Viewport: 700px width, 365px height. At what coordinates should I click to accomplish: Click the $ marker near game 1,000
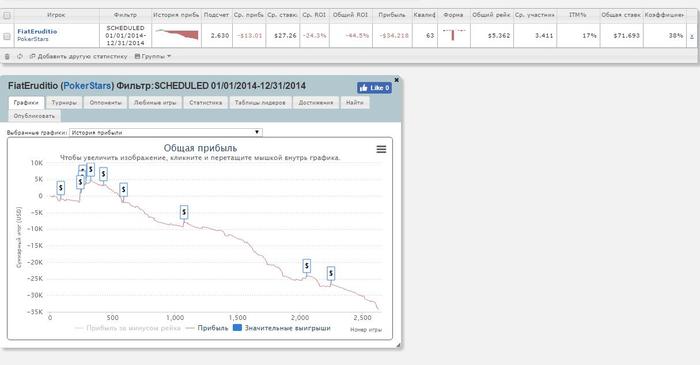[x=184, y=212]
